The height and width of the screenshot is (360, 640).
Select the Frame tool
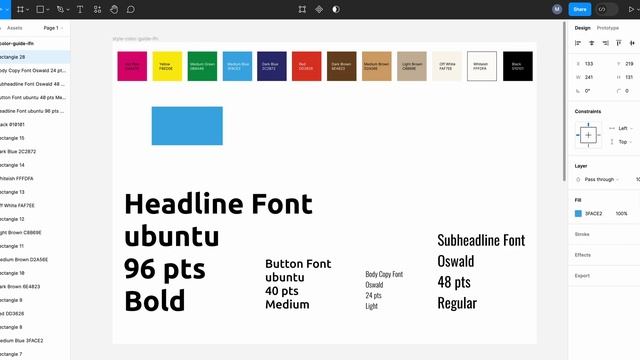click(x=20, y=9)
